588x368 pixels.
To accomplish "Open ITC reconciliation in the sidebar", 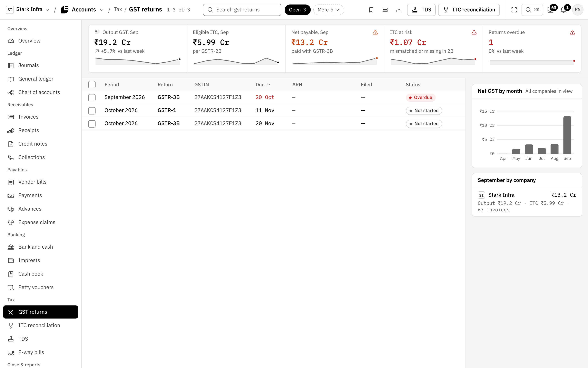I will pos(41,325).
